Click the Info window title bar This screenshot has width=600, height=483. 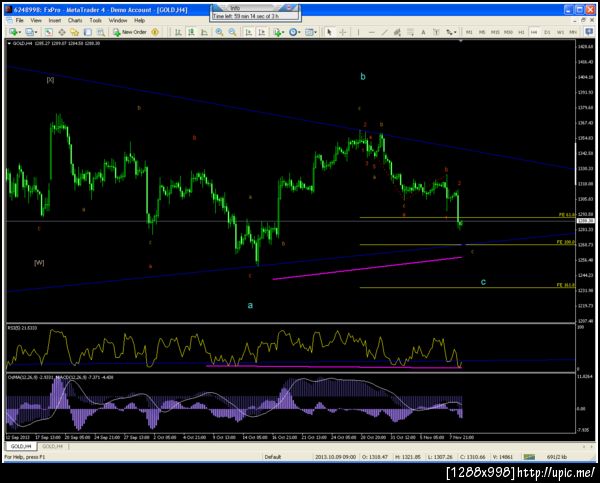(x=255, y=8)
